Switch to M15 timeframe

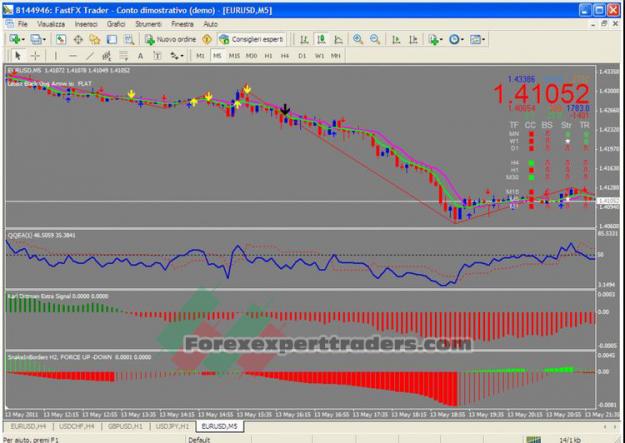click(x=234, y=56)
